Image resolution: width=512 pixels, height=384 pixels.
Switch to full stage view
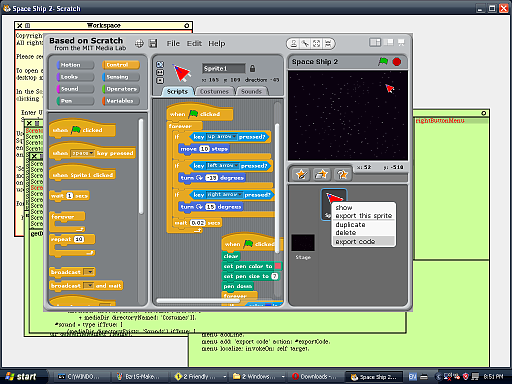(x=388, y=42)
